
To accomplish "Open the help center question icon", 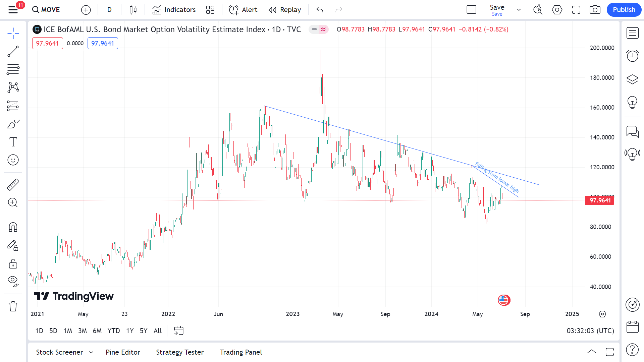I will pos(632,350).
